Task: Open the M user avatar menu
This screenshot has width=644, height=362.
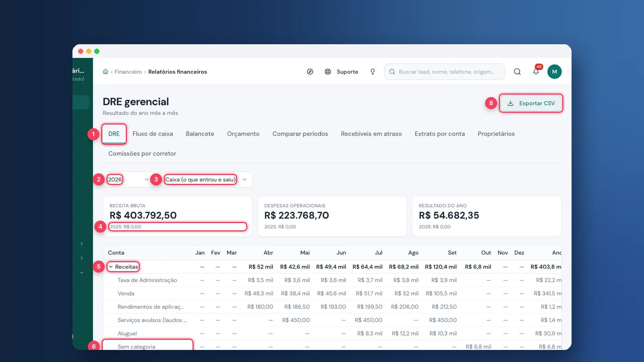Action: [554, 72]
